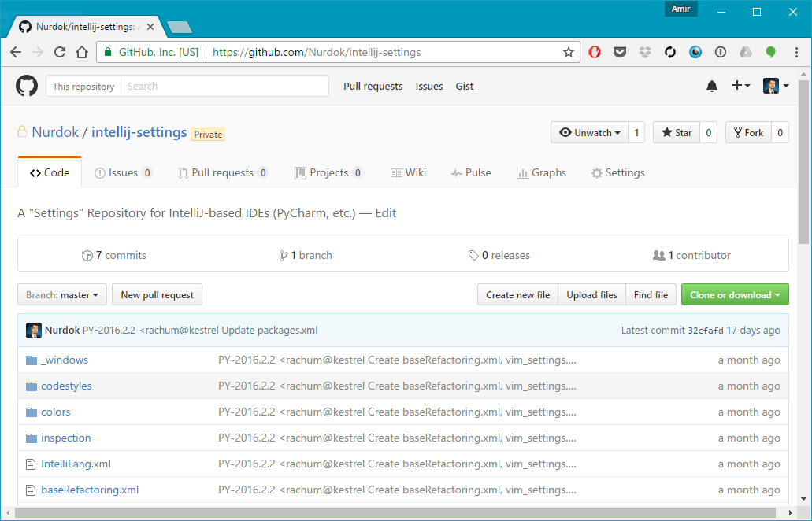
Task: Open the codestyles folder
Action: tap(66, 386)
